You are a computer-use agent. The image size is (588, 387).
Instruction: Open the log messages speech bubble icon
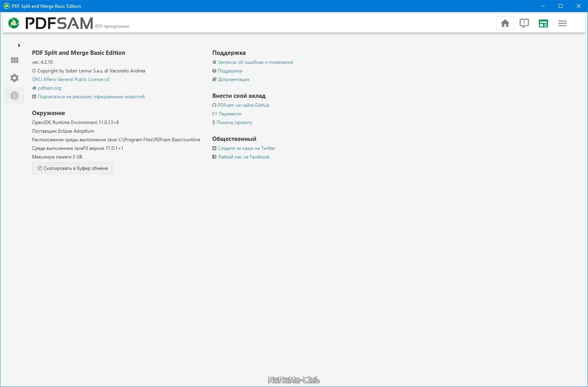click(524, 23)
